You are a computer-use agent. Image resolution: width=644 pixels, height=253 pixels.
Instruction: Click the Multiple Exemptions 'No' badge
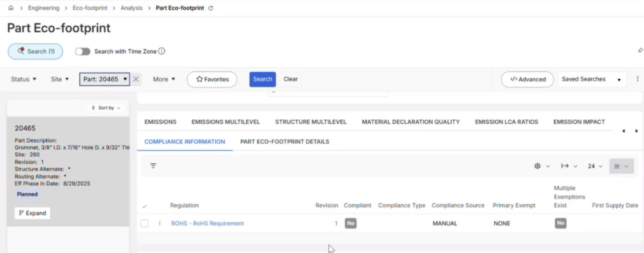click(x=560, y=224)
